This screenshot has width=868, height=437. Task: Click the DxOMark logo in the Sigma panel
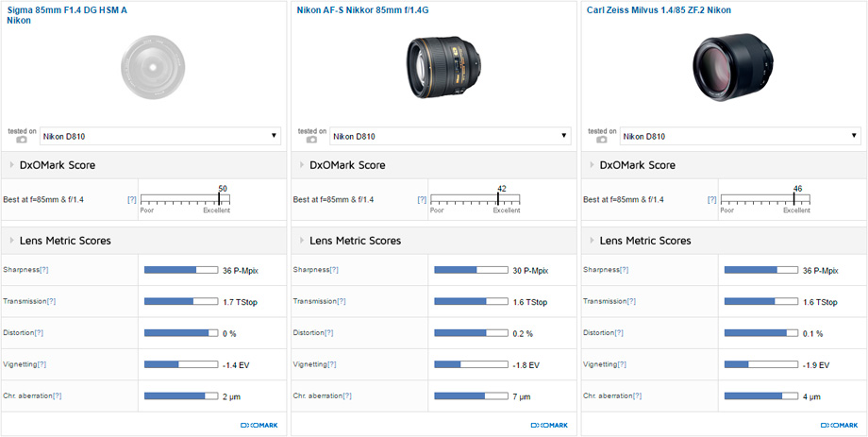[x=259, y=426]
